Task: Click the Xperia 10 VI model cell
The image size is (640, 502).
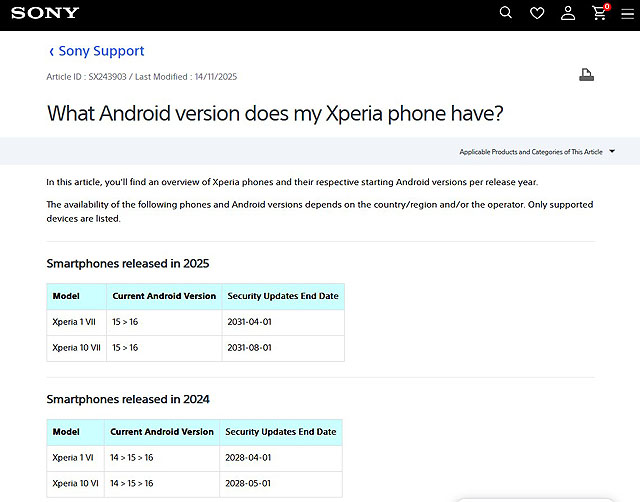Action: (x=74, y=483)
